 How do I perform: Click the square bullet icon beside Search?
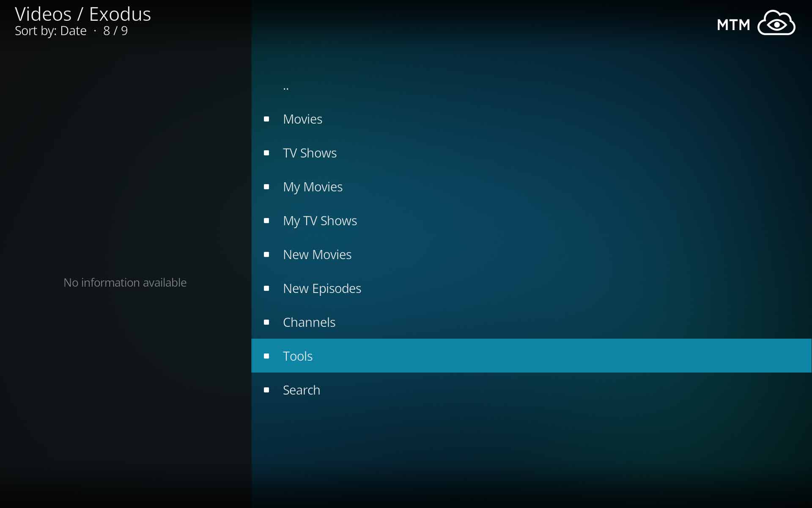tap(266, 390)
